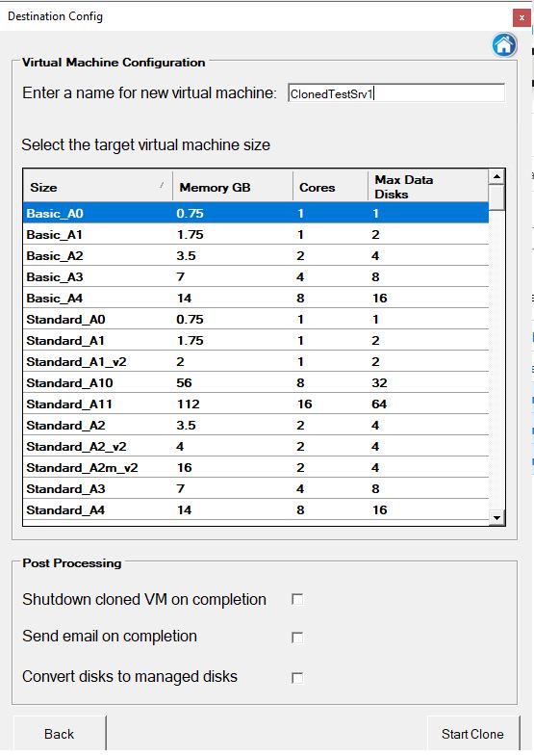Select the Standard_A1_v2 size row
Viewport: 534px width, 756px height.
tap(256, 361)
